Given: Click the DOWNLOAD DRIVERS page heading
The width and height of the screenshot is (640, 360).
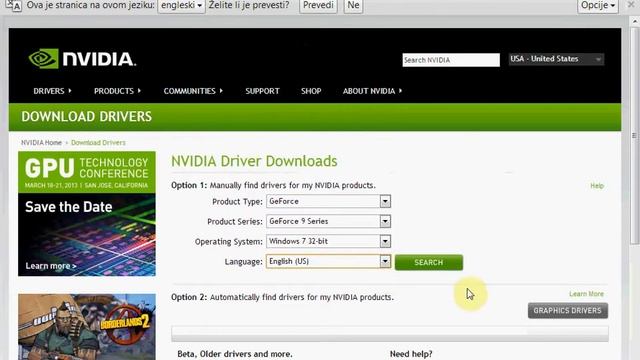Looking at the screenshot, I should (87, 117).
